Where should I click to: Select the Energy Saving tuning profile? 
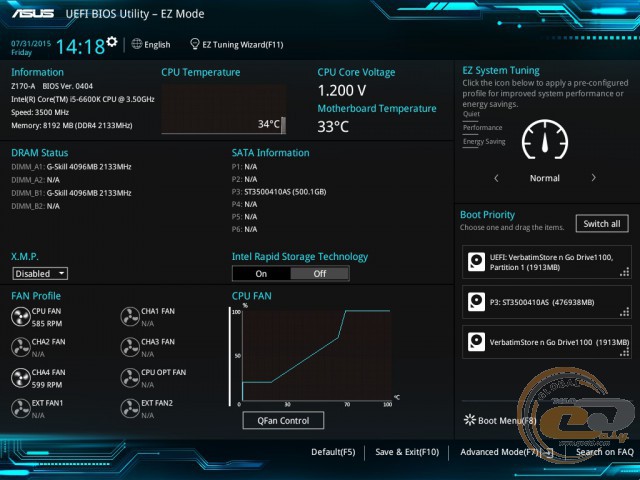(x=484, y=142)
